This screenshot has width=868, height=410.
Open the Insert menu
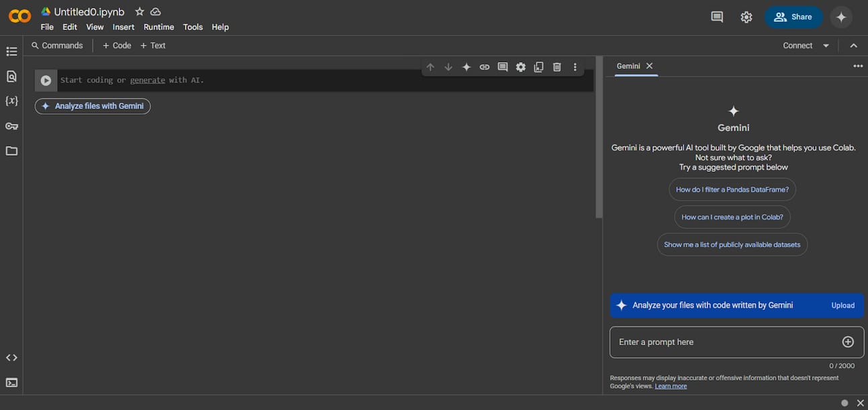[124, 27]
